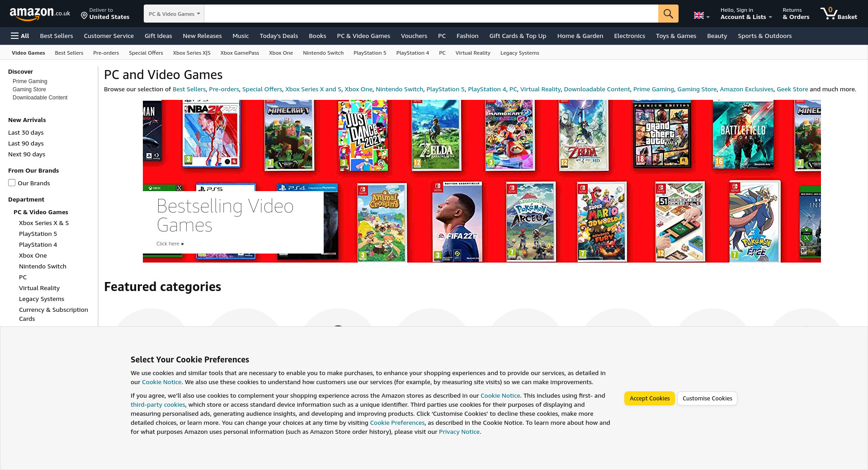This screenshot has height=470, width=868.
Task: Click the Zelda Skyward Sword HD cover
Action: (583, 135)
